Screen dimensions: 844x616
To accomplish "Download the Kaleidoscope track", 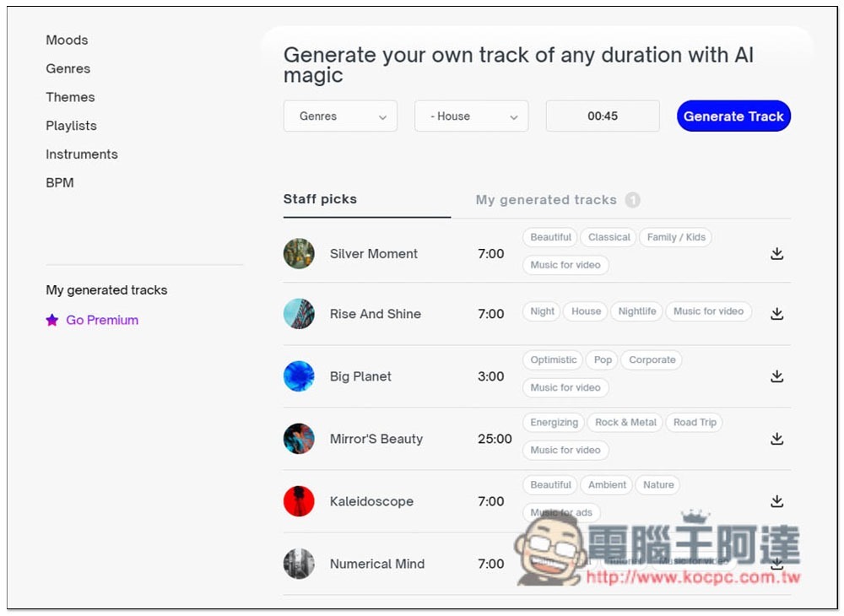I will pos(776,501).
